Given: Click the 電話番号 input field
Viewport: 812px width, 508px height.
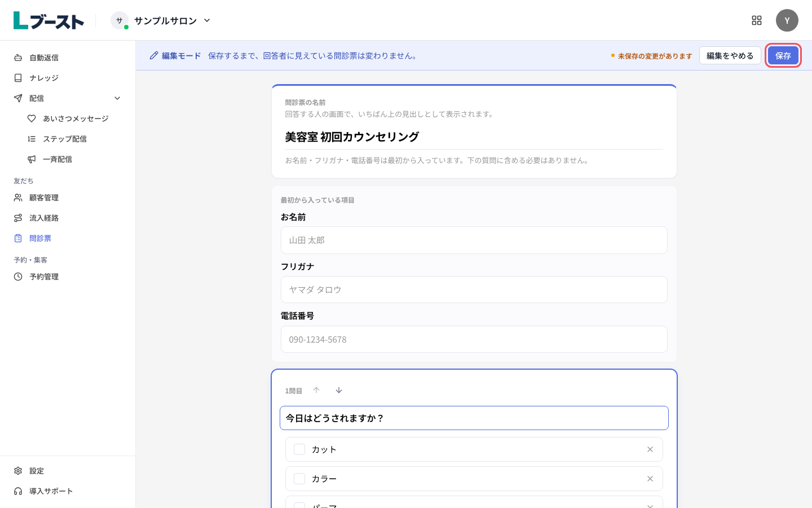Looking at the screenshot, I should (474, 339).
